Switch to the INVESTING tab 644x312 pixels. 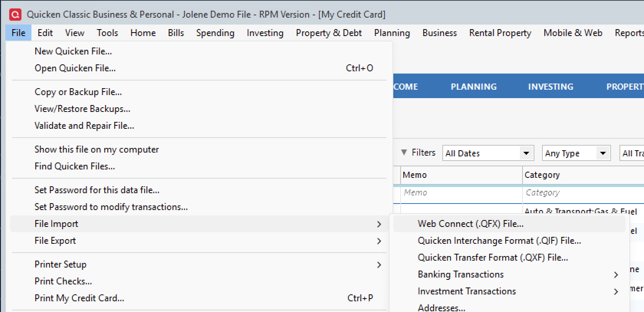coord(550,87)
